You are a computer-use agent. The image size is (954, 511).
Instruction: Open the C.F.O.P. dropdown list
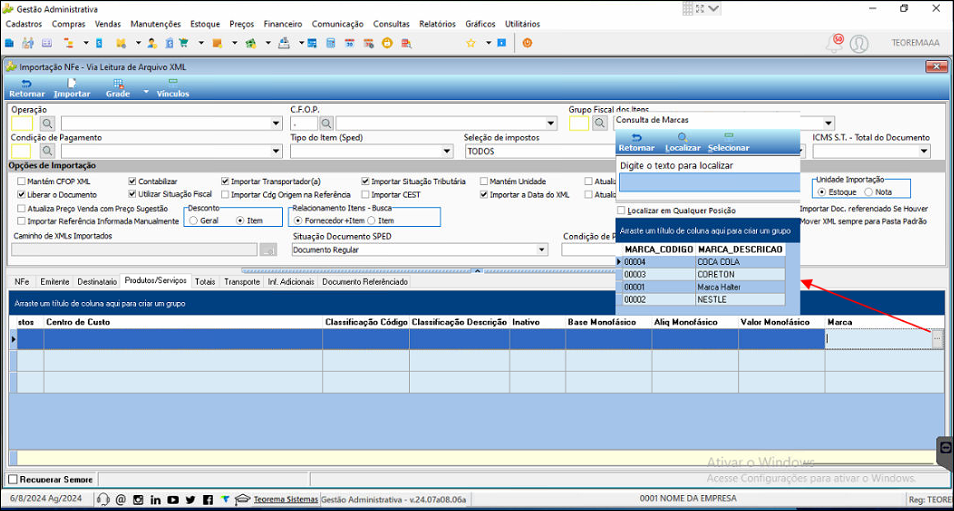551,123
